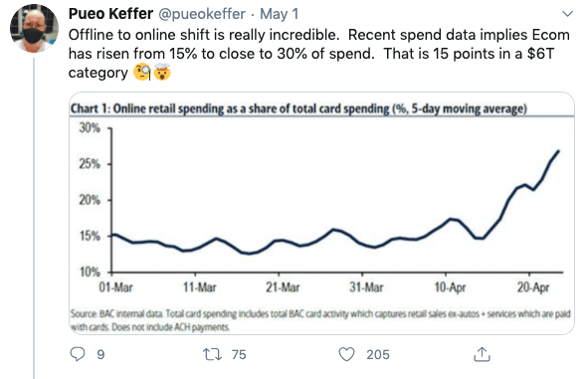This screenshot has width=588, height=379.
Task: Enlarge the online retail spending chart image
Action: point(321,213)
